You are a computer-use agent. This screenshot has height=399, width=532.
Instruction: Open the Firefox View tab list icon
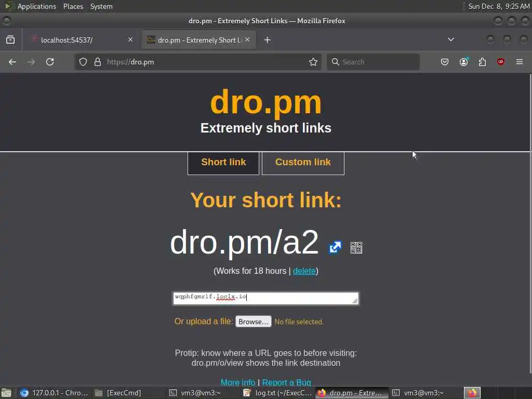[10, 39]
